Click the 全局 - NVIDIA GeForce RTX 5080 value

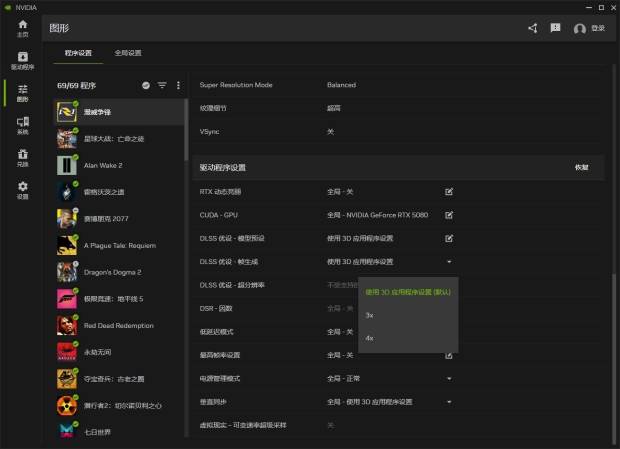click(x=378, y=215)
